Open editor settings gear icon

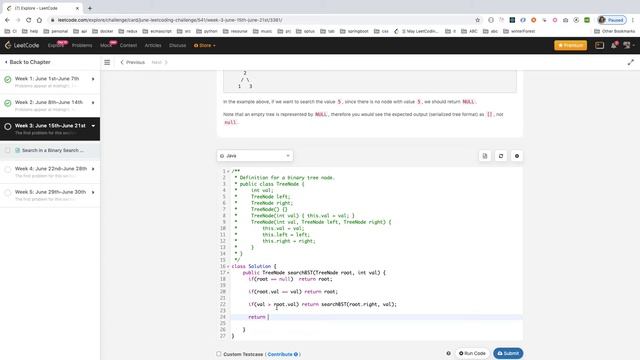[x=517, y=156]
